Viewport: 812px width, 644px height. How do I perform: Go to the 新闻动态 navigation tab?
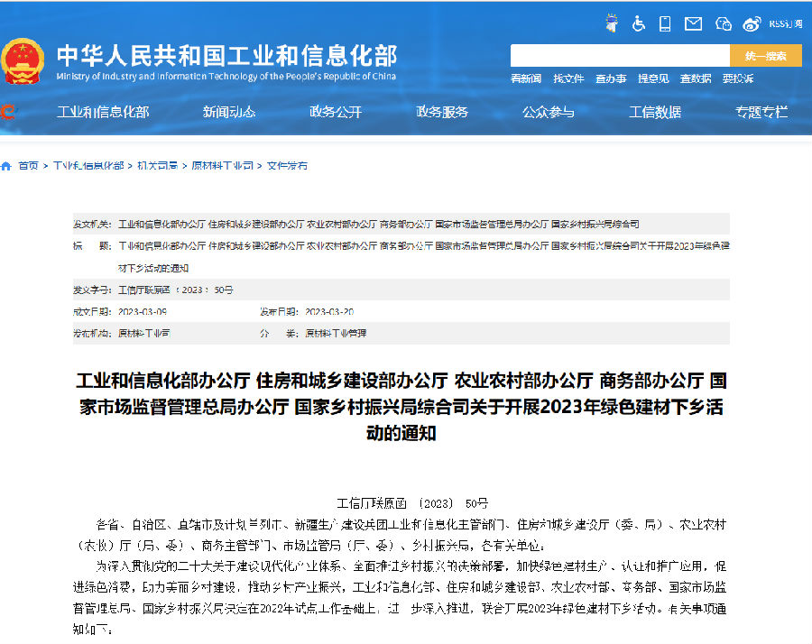[229, 112]
